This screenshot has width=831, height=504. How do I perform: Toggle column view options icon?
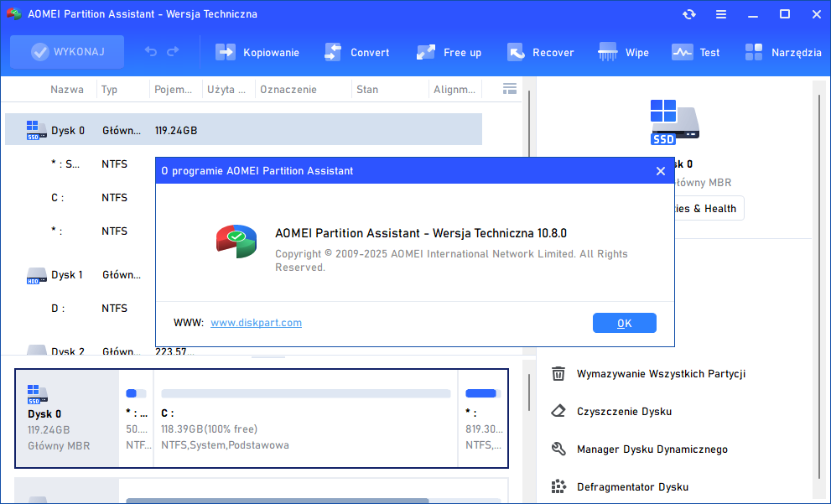click(x=509, y=89)
